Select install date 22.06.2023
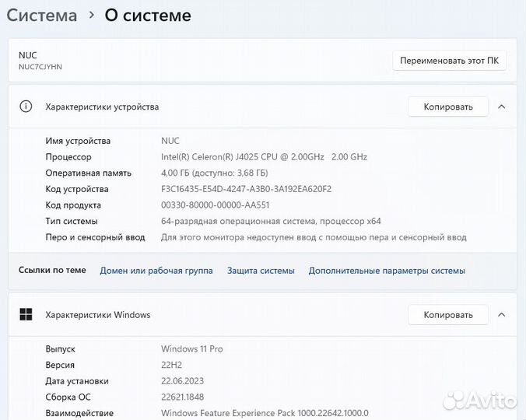Image resolution: width=526 pixels, height=420 pixels. coord(183,381)
